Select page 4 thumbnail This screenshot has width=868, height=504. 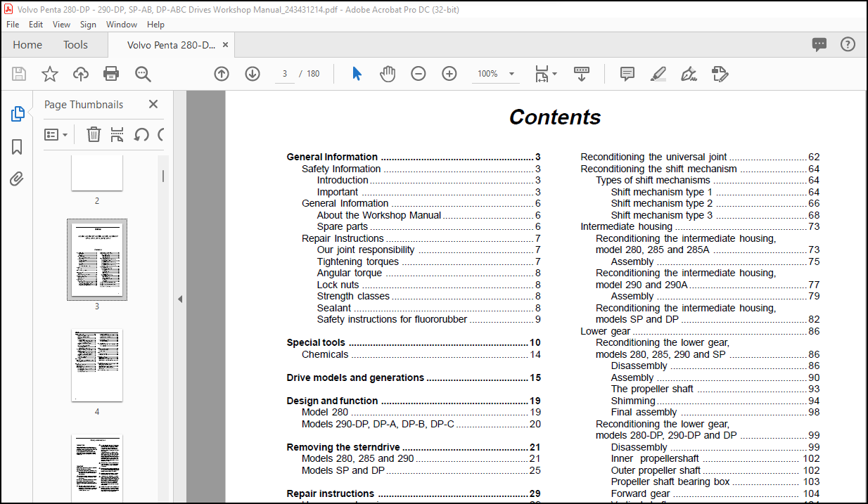coord(97,366)
